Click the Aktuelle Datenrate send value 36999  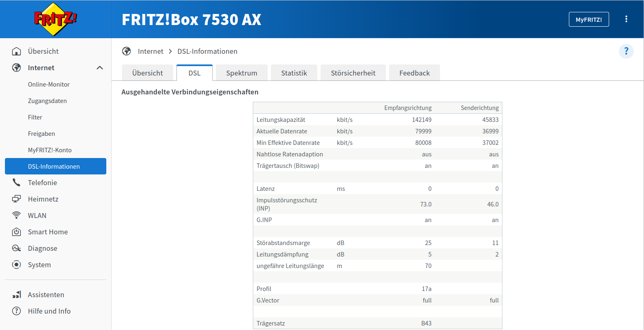pyautogui.click(x=490, y=131)
